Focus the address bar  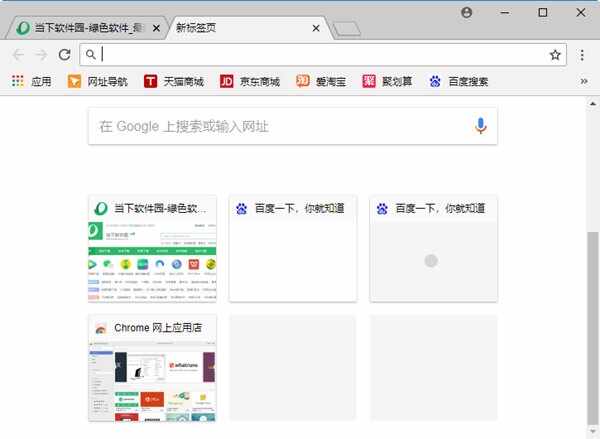coord(321,55)
